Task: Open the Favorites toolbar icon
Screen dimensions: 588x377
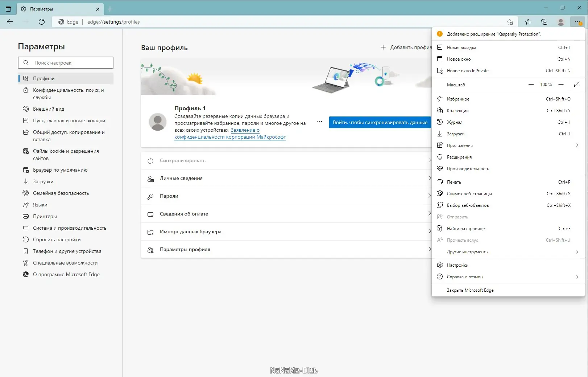Action: (x=528, y=22)
